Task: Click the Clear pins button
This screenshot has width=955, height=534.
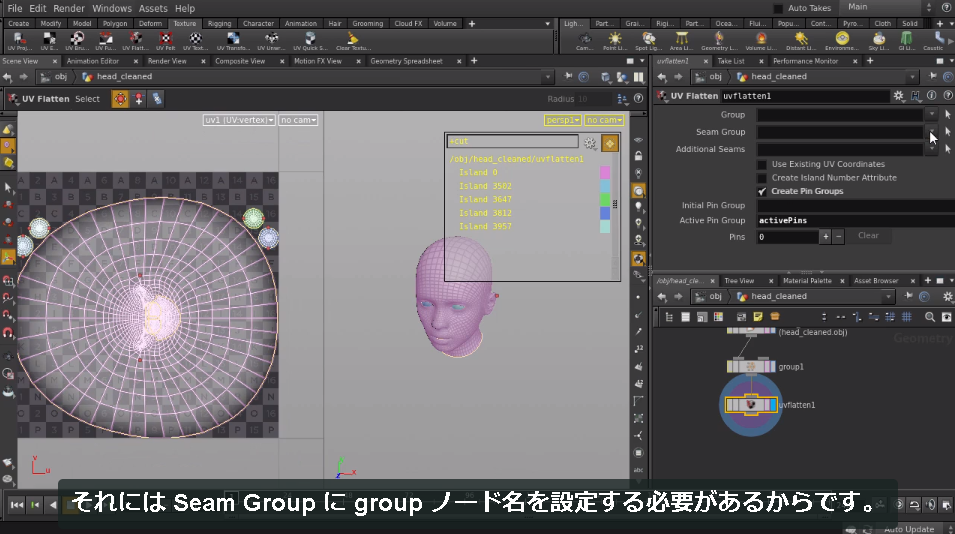Action: coord(868,236)
